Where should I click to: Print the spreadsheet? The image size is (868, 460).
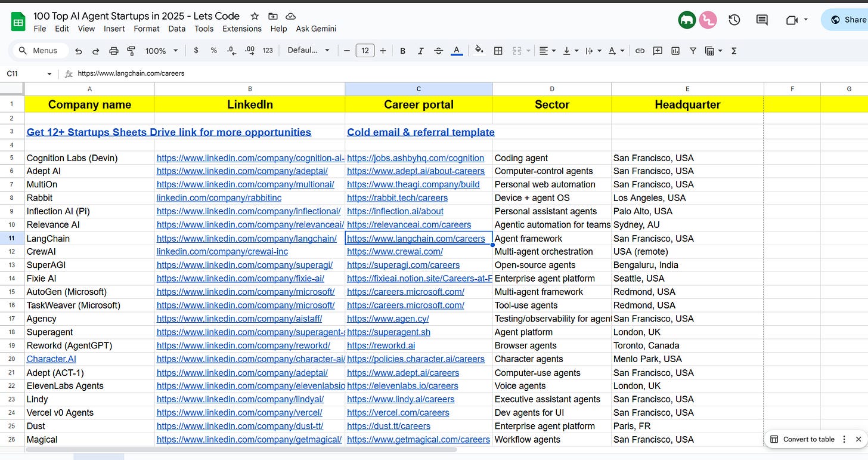click(114, 51)
